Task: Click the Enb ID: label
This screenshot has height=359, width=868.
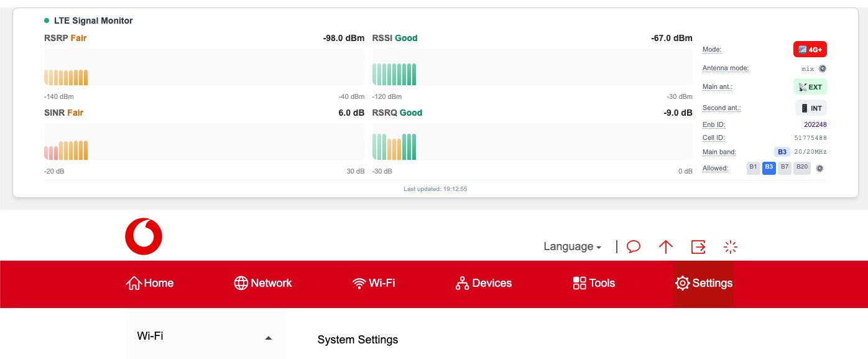Action: tap(714, 124)
